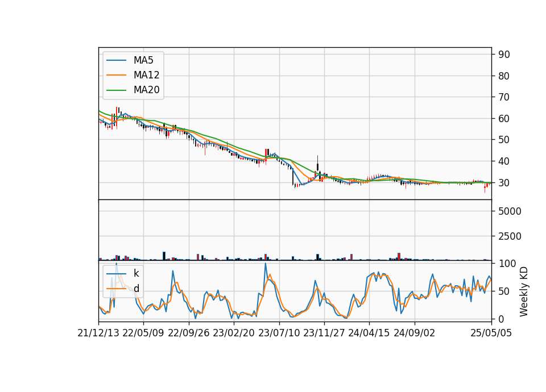This screenshot has height=392, width=546.
Task: Click the k legend label in KD panel
Action: coord(136,273)
